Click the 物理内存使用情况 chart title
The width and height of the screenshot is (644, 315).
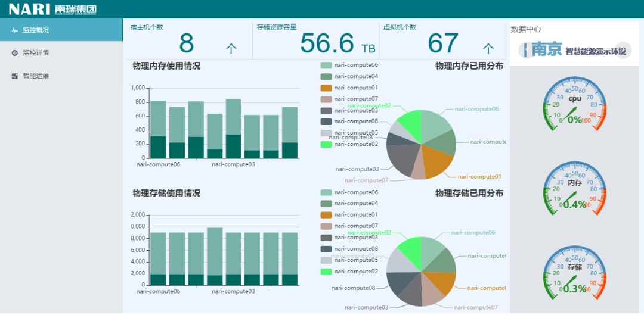pos(167,66)
